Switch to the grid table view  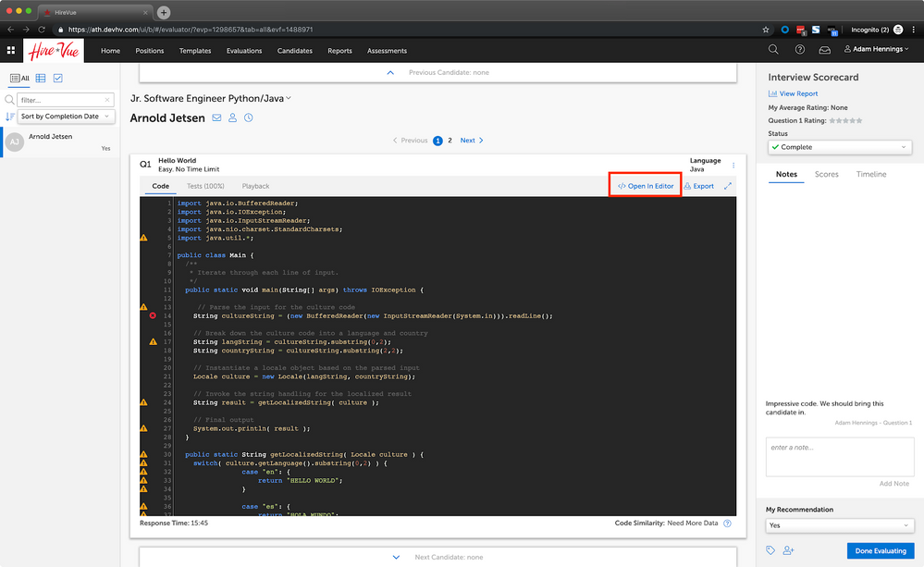pyautogui.click(x=41, y=79)
